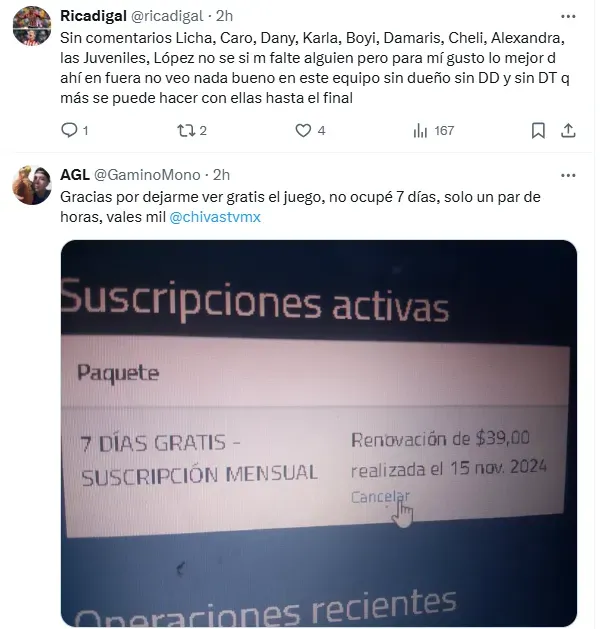Bookmark Ricadigal's tweet
This screenshot has height=629, width=600.
pyautogui.click(x=538, y=131)
